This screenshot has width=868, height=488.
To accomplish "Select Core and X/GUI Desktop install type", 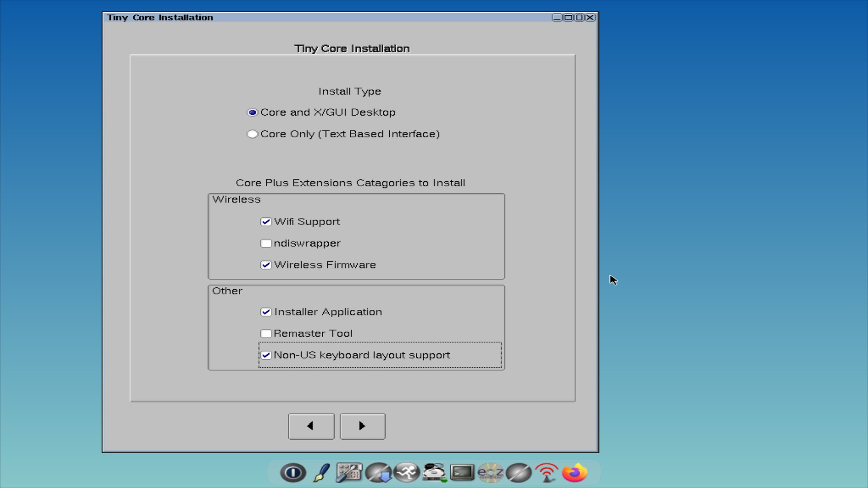I will pyautogui.click(x=252, y=113).
